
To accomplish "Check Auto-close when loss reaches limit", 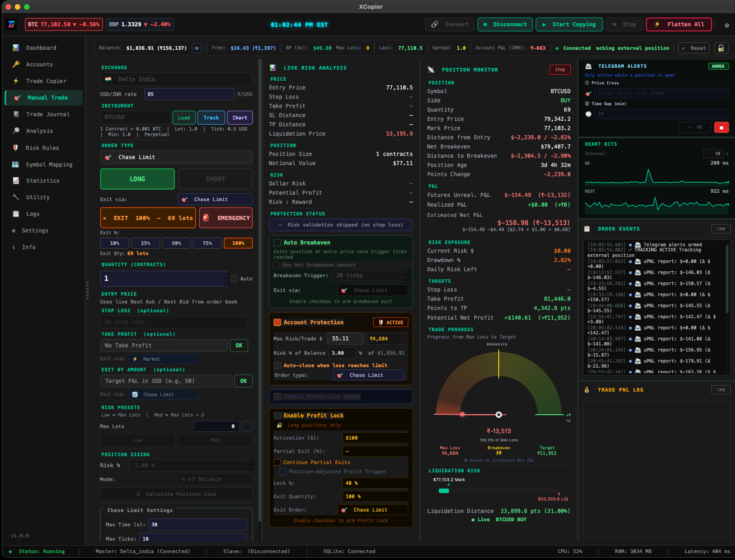I will click(x=277, y=365).
